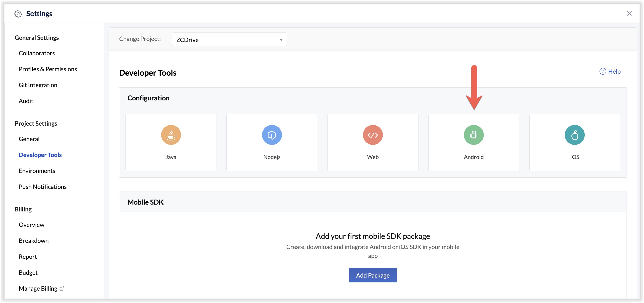Select the Web configuration icon

pos(372,135)
